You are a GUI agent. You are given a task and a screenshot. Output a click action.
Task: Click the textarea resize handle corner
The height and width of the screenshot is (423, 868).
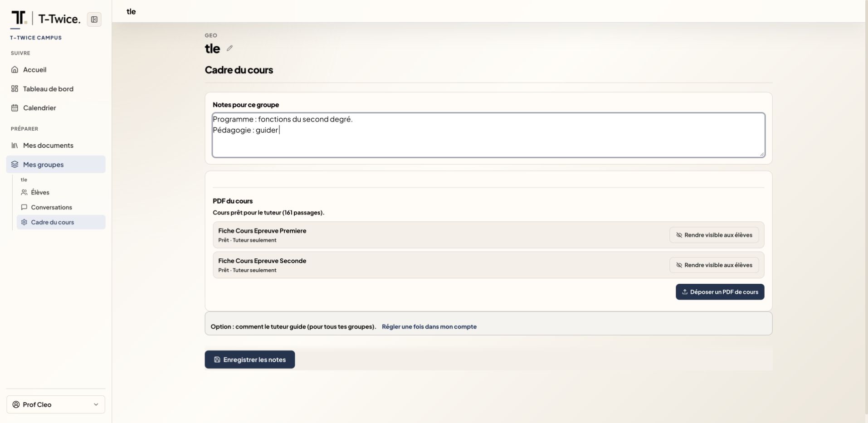[761, 154]
